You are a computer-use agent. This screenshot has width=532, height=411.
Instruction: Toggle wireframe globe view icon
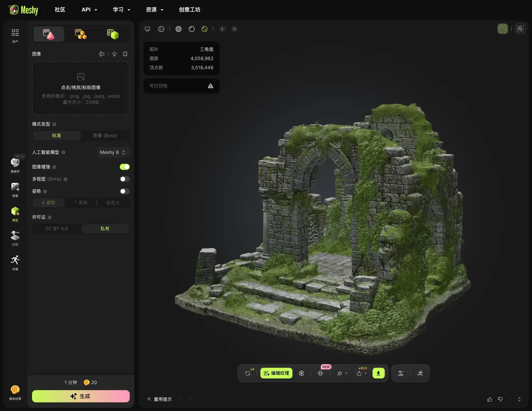point(161,29)
